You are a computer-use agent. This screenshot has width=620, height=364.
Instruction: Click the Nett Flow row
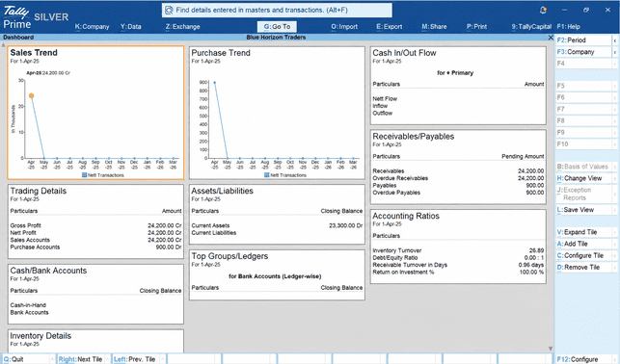click(458, 98)
